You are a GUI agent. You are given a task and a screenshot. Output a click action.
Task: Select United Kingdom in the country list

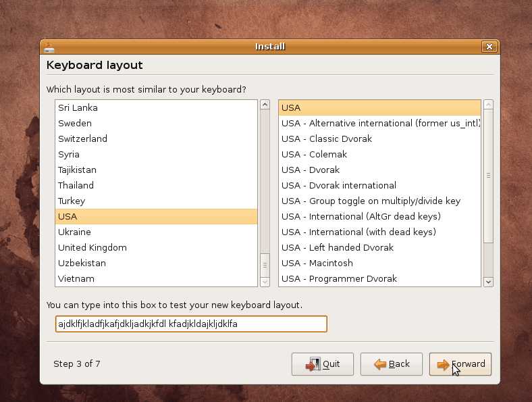coord(92,247)
